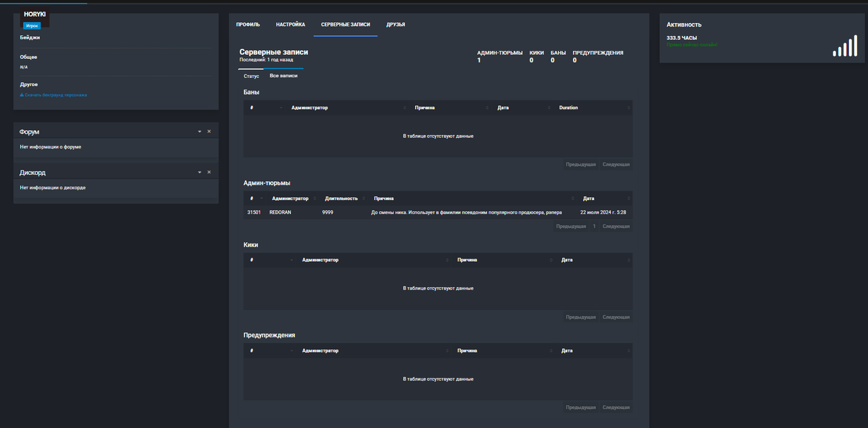The image size is (868, 428).
Task: Collapse the Дискорд panel with caret
Action: coord(199,172)
